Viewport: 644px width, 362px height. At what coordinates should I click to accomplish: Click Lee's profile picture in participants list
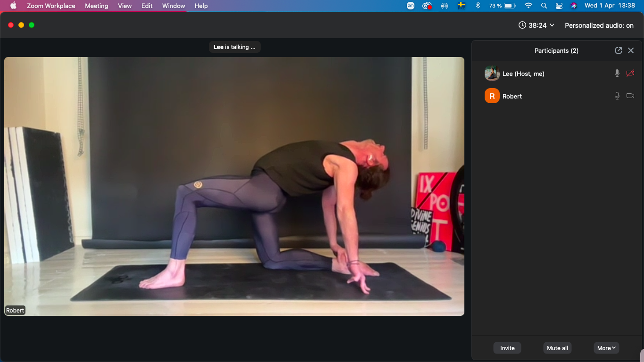[x=492, y=74]
